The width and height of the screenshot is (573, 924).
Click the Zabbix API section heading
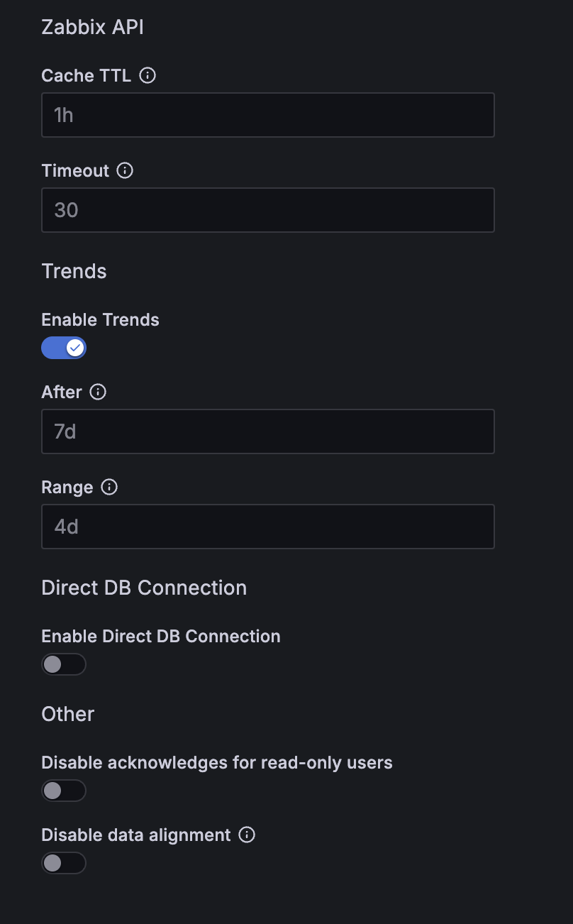93,27
